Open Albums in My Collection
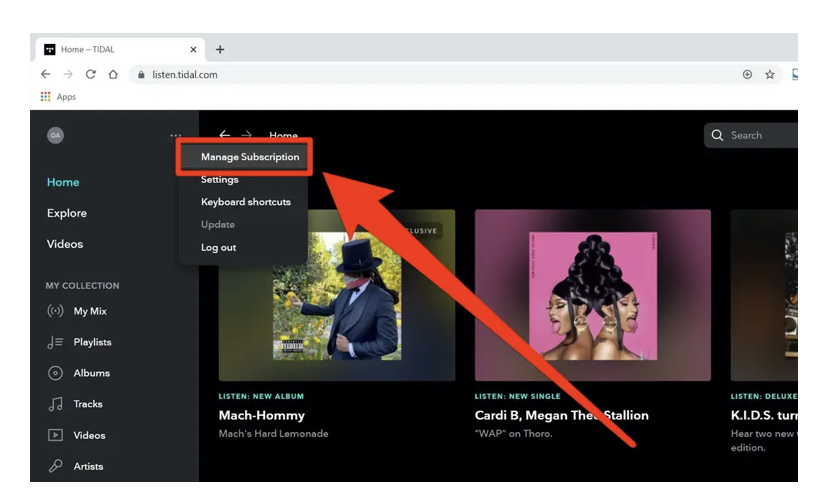The height and width of the screenshot is (503, 828). click(x=91, y=373)
